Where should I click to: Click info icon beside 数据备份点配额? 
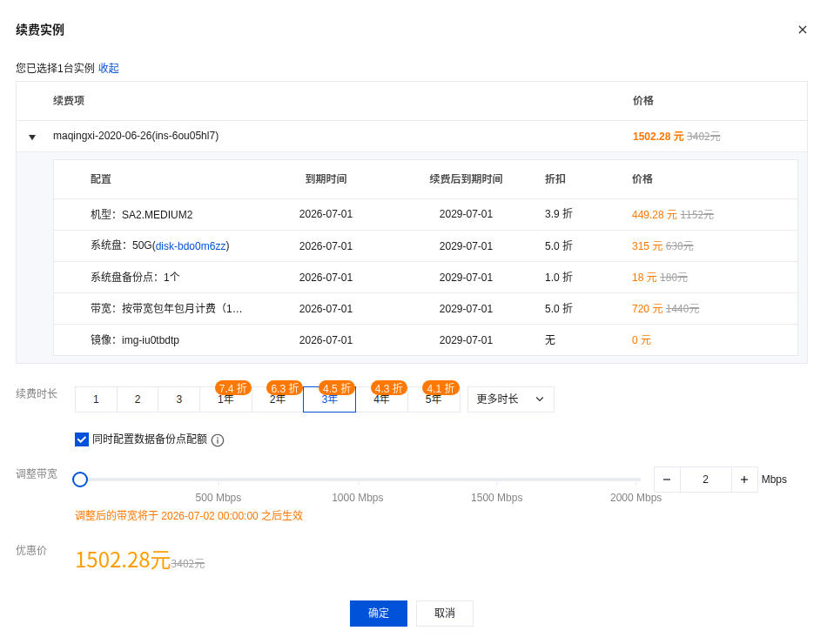pyautogui.click(x=218, y=439)
